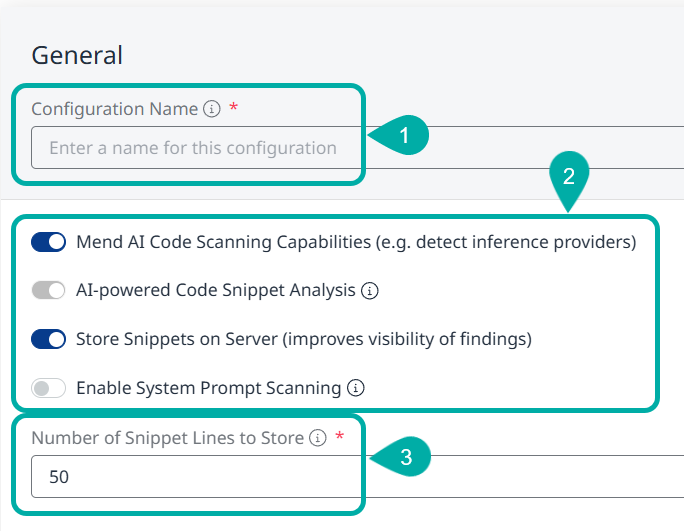Toggle the AI-powered Code Snippet Analysis switch
This screenshot has height=531, width=684.
click(48, 291)
